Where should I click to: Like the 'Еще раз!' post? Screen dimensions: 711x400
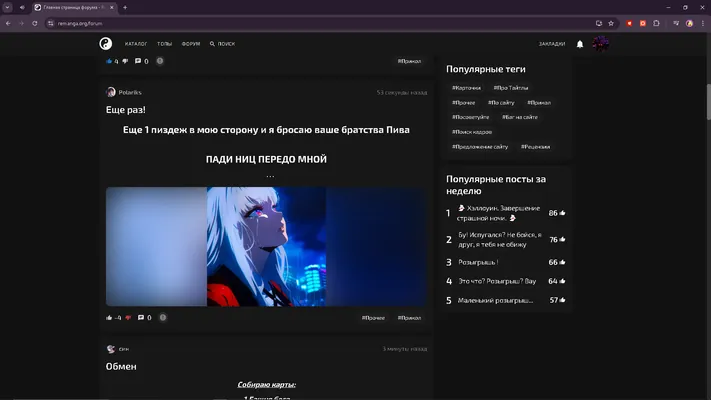point(109,317)
